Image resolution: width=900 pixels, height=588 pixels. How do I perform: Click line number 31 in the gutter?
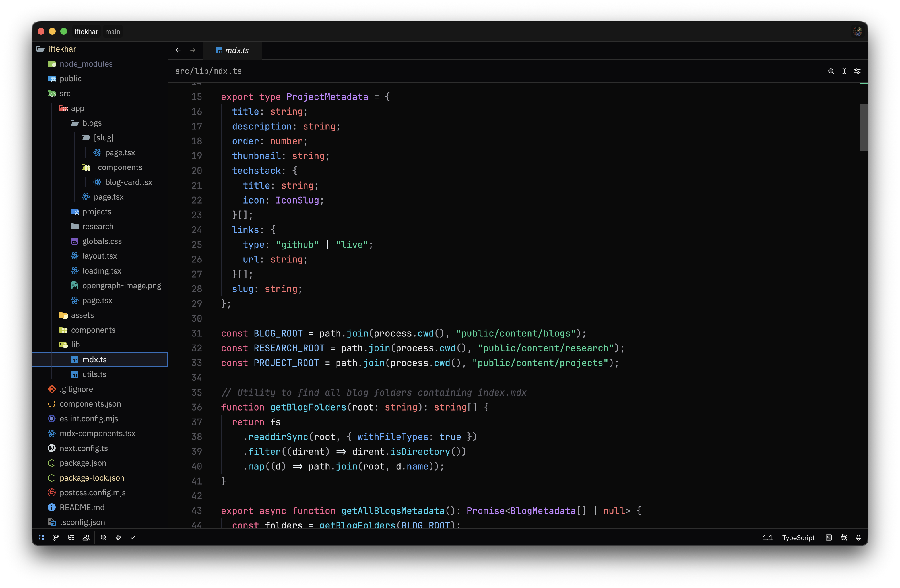[x=197, y=333]
